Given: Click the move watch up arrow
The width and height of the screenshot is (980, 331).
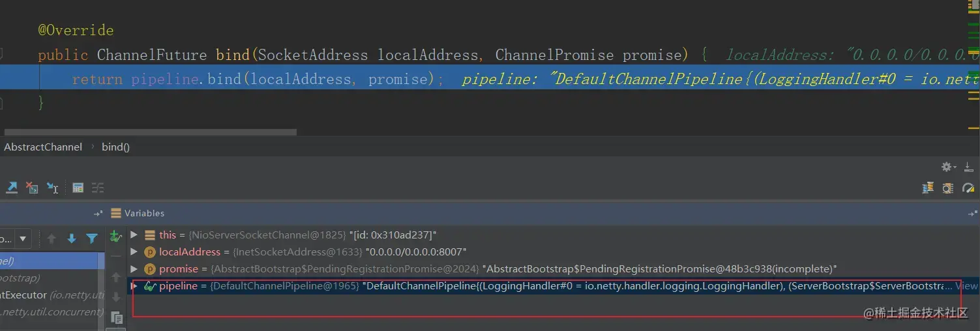Looking at the screenshot, I should pyautogui.click(x=117, y=276).
